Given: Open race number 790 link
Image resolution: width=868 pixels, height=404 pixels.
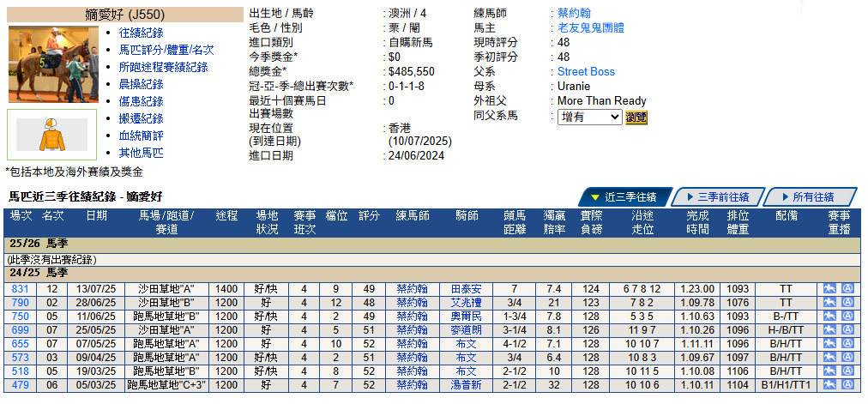Looking at the screenshot, I should click(x=20, y=303).
